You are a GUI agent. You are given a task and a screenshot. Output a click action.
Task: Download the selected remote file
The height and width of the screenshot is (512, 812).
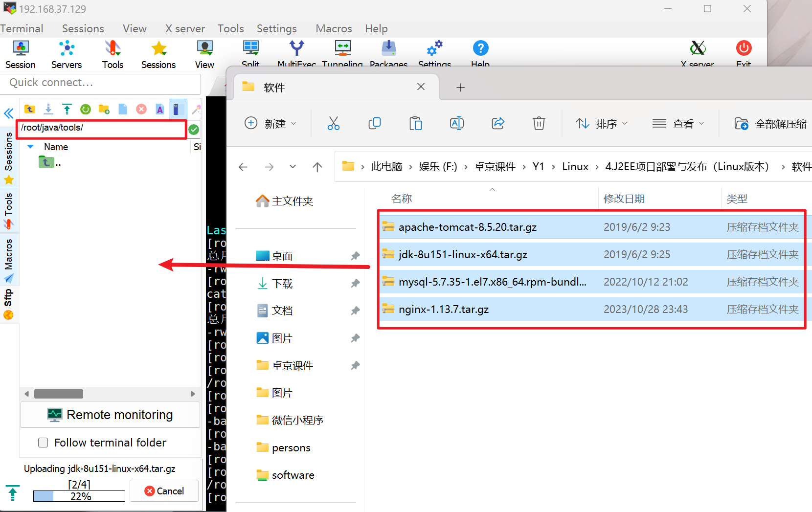[48, 109]
